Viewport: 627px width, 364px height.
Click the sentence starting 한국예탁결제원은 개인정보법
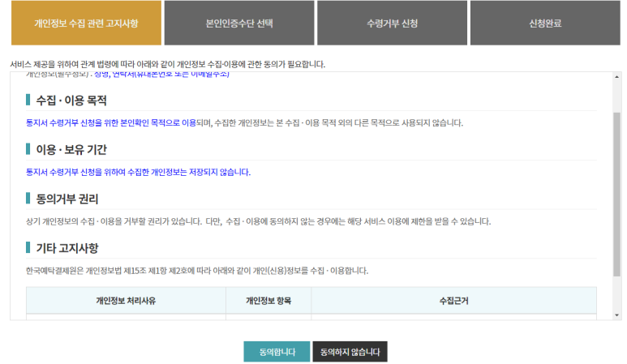click(197, 271)
